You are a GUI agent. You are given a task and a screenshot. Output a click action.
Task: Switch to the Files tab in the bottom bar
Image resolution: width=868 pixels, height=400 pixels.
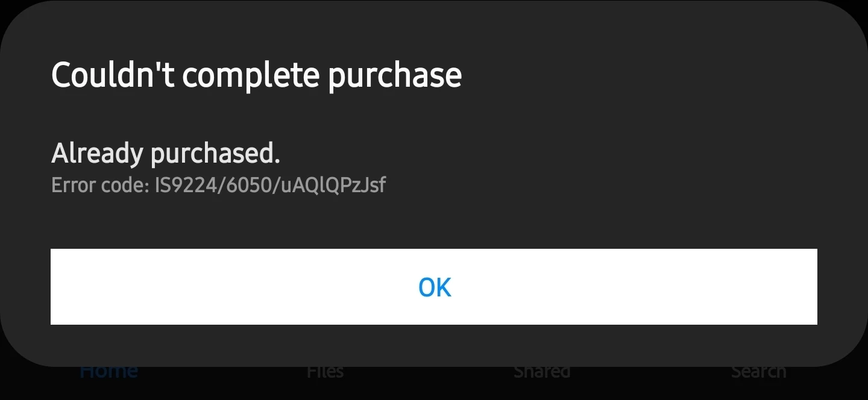(x=325, y=372)
